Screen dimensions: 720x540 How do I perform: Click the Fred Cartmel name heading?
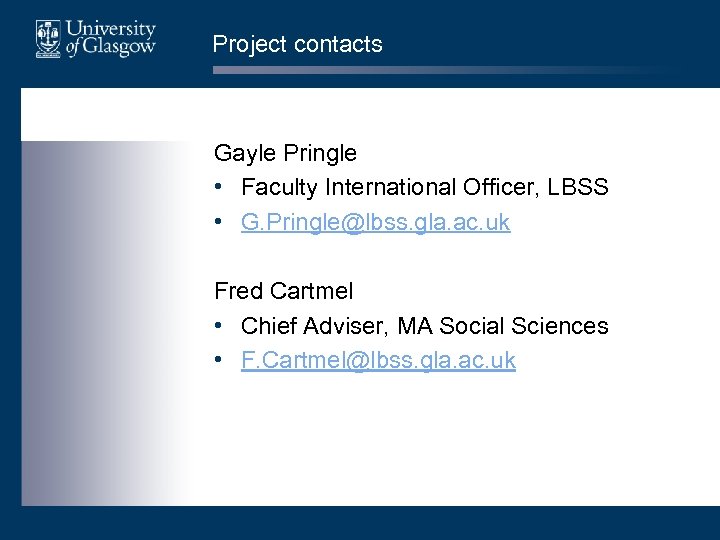point(283,291)
